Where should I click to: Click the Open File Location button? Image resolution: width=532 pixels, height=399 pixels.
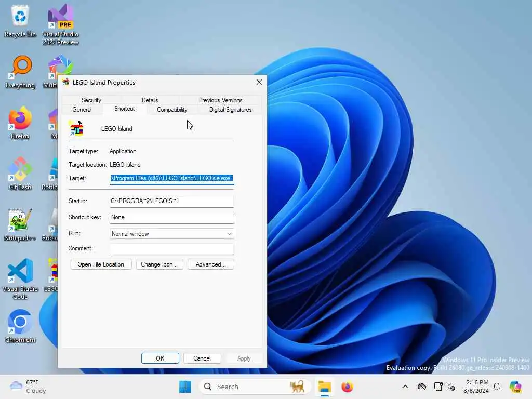[101, 264]
